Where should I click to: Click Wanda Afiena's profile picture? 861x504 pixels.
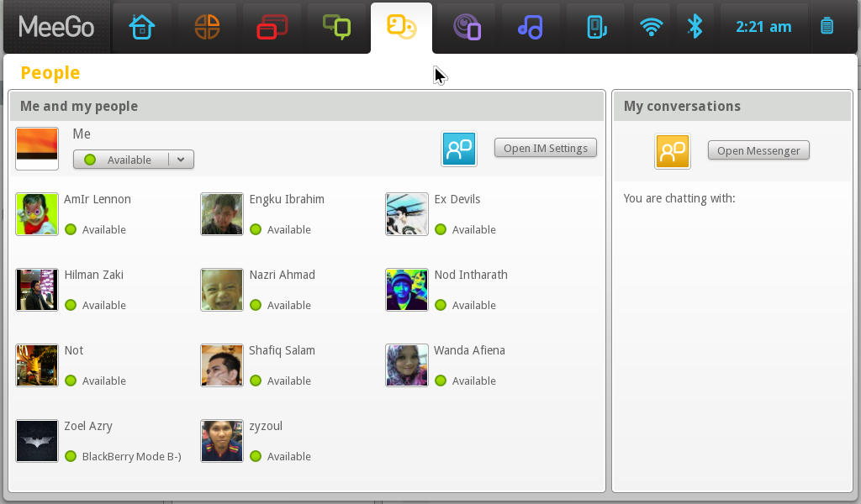pyautogui.click(x=406, y=365)
